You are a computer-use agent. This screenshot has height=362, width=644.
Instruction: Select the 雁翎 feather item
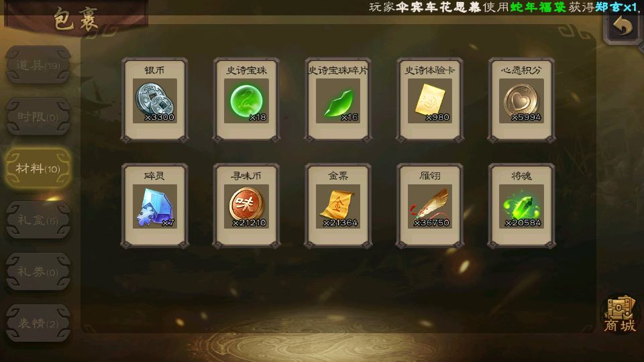click(430, 206)
